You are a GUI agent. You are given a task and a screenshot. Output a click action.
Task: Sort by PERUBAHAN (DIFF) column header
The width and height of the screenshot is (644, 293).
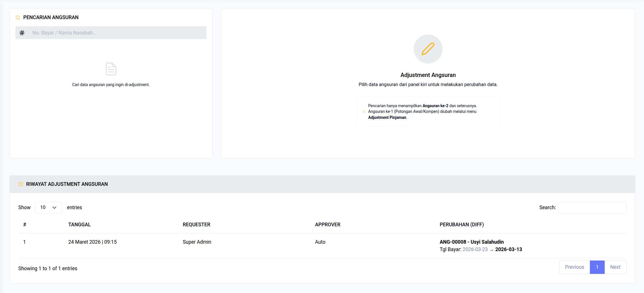click(x=461, y=225)
